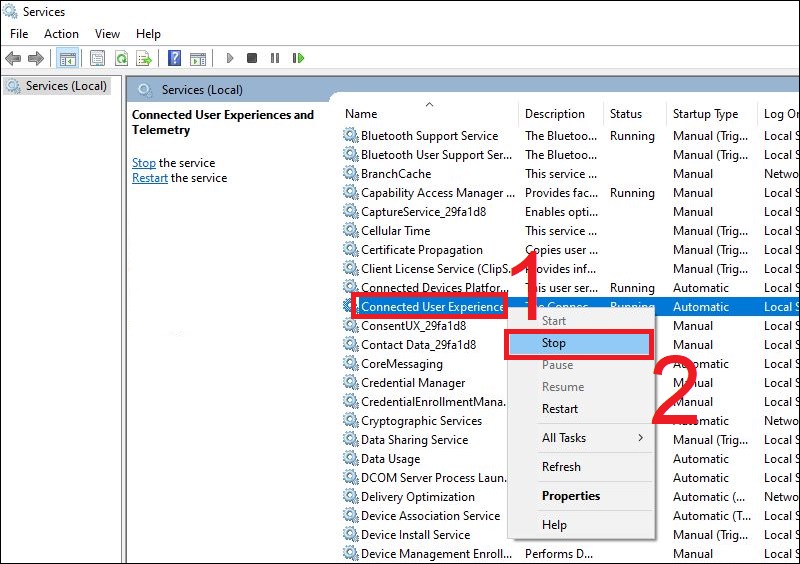Sort services by the Startup Type column
Image resolution: width=800 pixels, height=564 pixels.
click(x=705, y=114)
